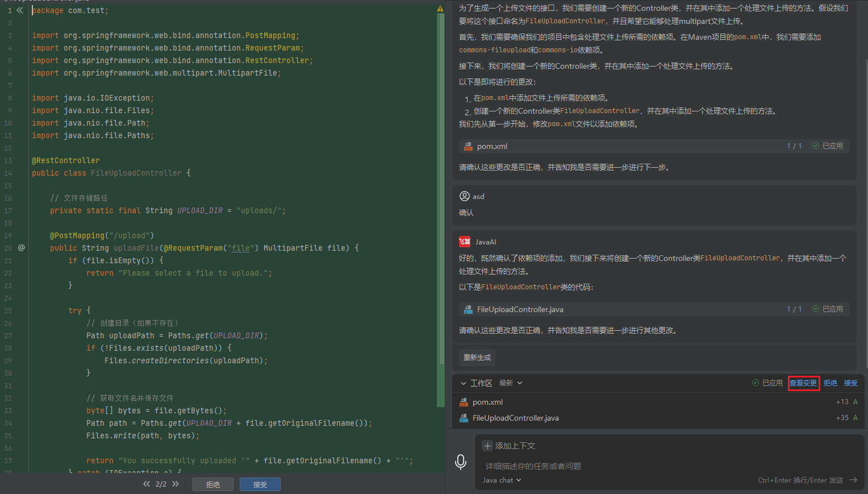Collapse the 工作区 workspace section
The width and height of the screenshot is (868, 494).
point(464,383)
